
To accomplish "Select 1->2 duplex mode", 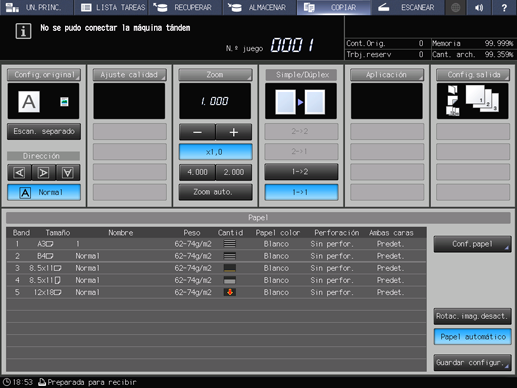I will click(x=301, y=172).
